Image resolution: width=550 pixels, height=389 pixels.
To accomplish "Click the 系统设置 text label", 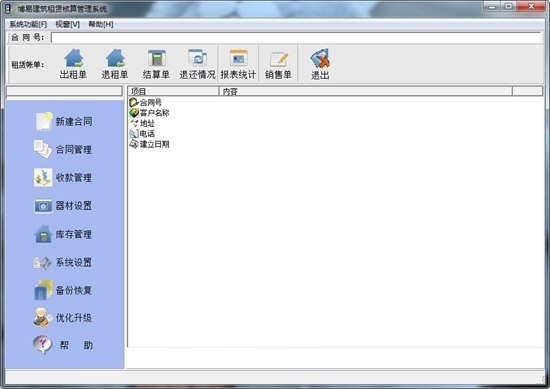I will [74, 262].
